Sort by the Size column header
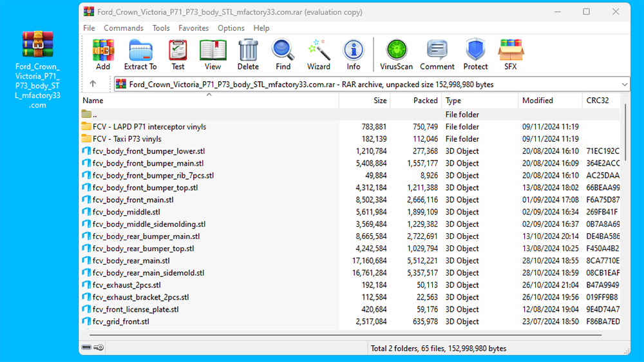Viewport: 644px width, 362px height. (365, 100)
